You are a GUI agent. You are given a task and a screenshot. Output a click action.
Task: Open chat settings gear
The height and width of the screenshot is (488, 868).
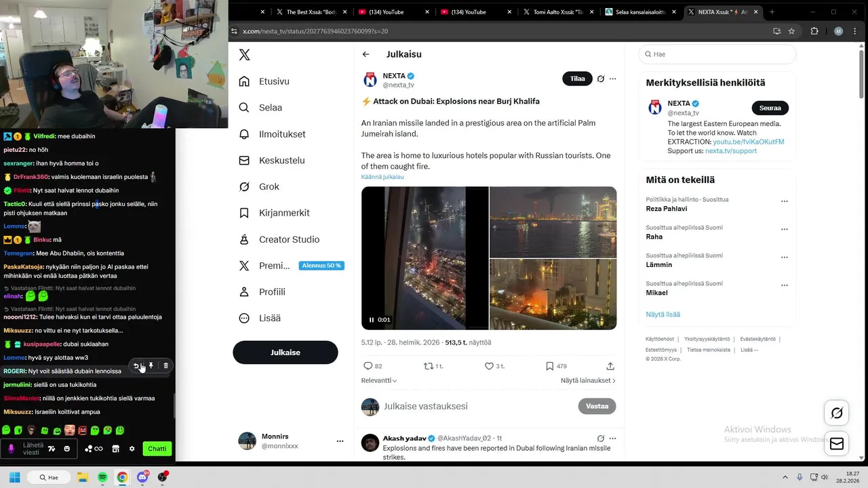(132, 449)
